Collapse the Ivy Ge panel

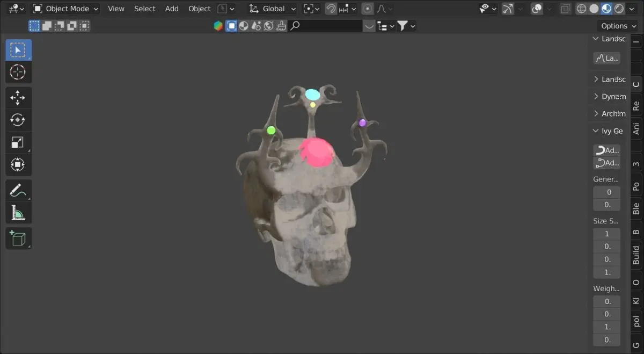pyautogui.click(x=609, y=131)
